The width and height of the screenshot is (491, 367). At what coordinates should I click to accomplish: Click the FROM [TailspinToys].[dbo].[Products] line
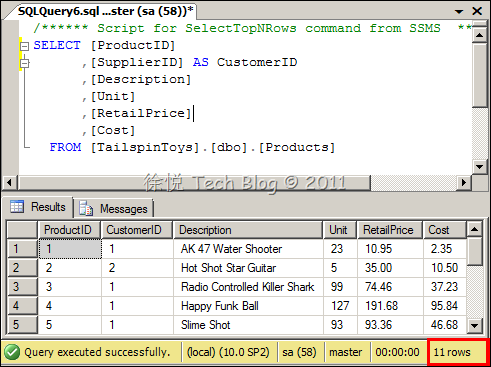pos(192,148)
